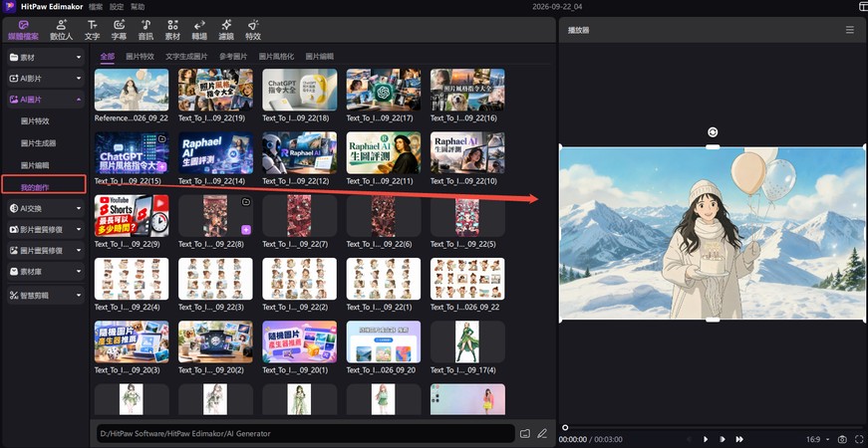Screen dimensions: 868x448
Task: Select 圖片特效 in the AI圖片 sidebar
Action: pyautogui.click(x=35, y=121)
